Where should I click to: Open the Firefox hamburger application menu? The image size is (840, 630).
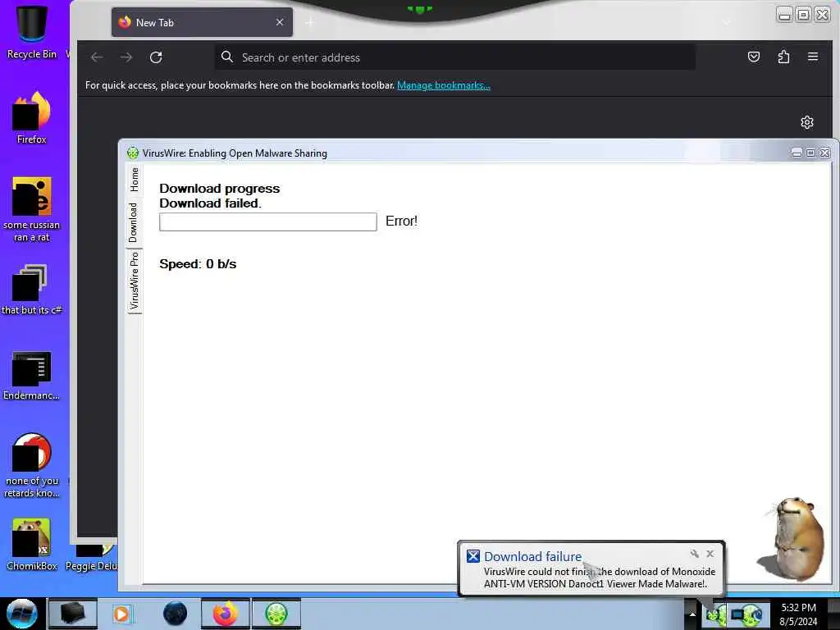(x=813, y=57)
